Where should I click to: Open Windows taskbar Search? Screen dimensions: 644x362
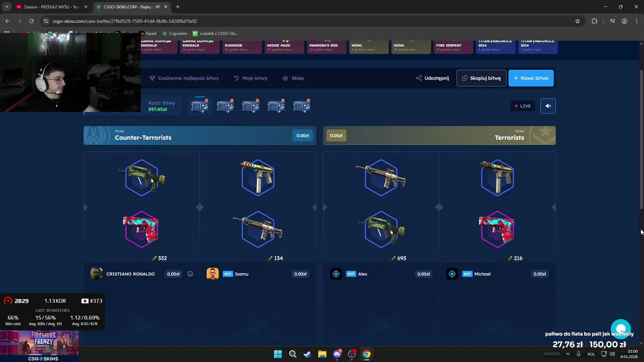(x=292, y=354)
